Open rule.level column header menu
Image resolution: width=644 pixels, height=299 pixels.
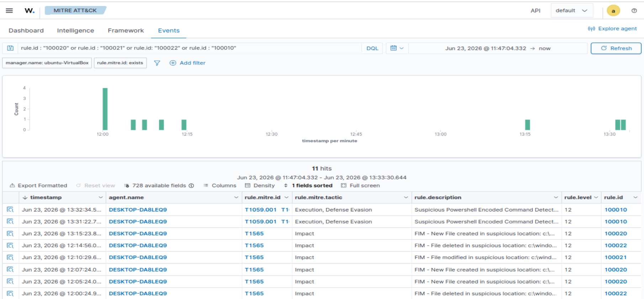596,198
